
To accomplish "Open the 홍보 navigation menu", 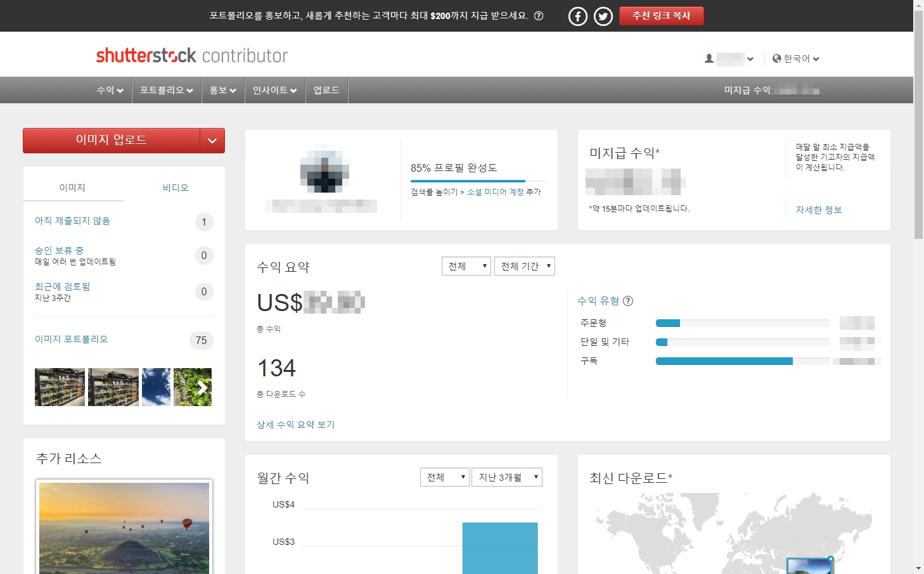I will click(x=223, y=91).
